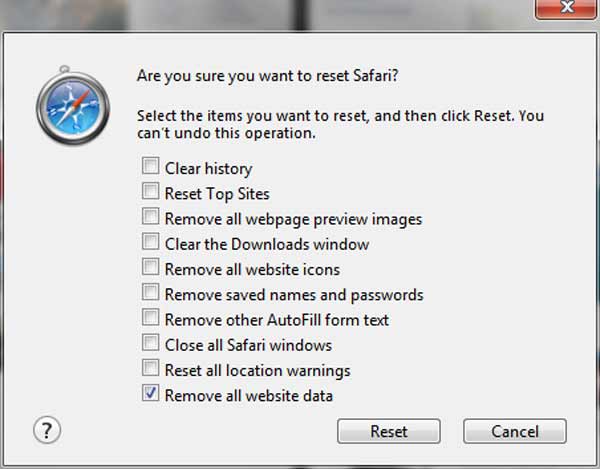Screen dimensions: 600x469
Task: Click the Cancel button
Action: pos(515,431)
